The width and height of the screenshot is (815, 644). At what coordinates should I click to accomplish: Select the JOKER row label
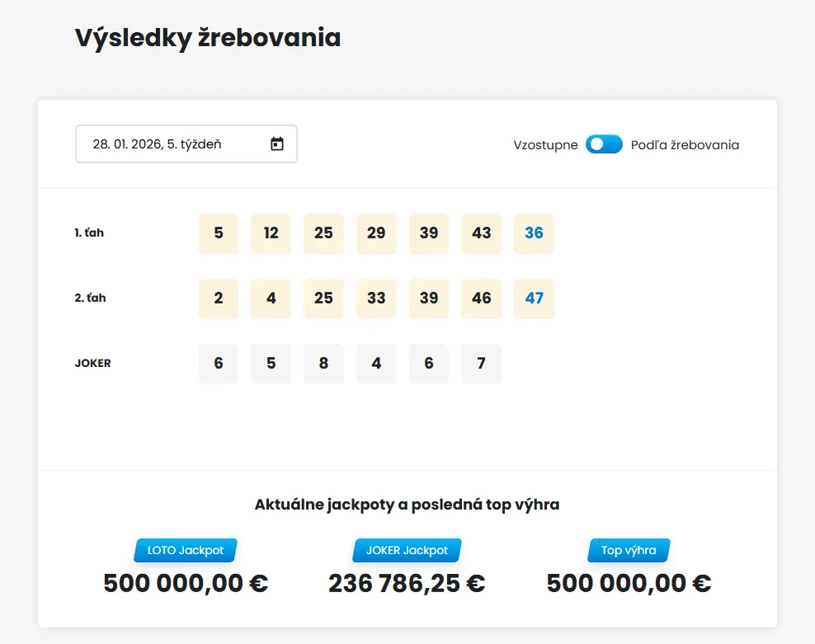coord(92,363)
